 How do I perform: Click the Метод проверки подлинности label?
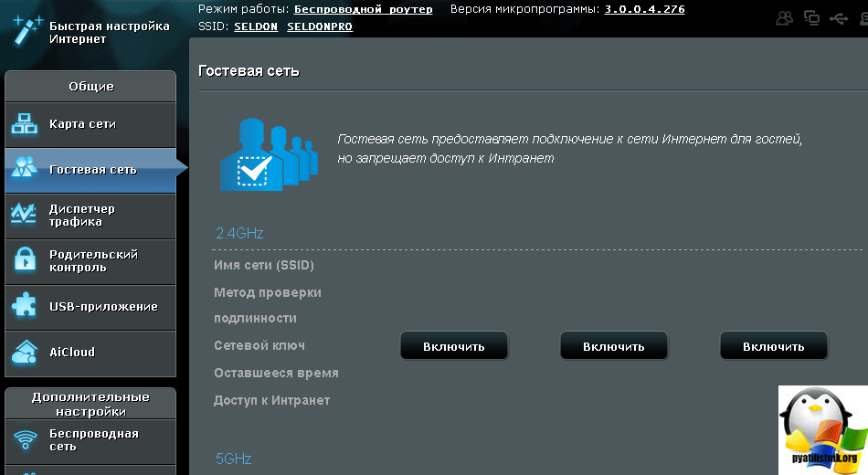click(268, 305)
